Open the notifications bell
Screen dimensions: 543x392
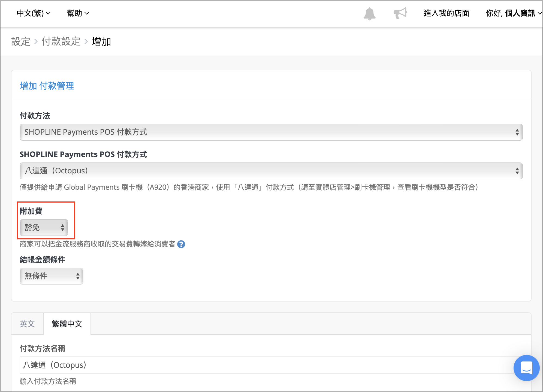point(369,14)
